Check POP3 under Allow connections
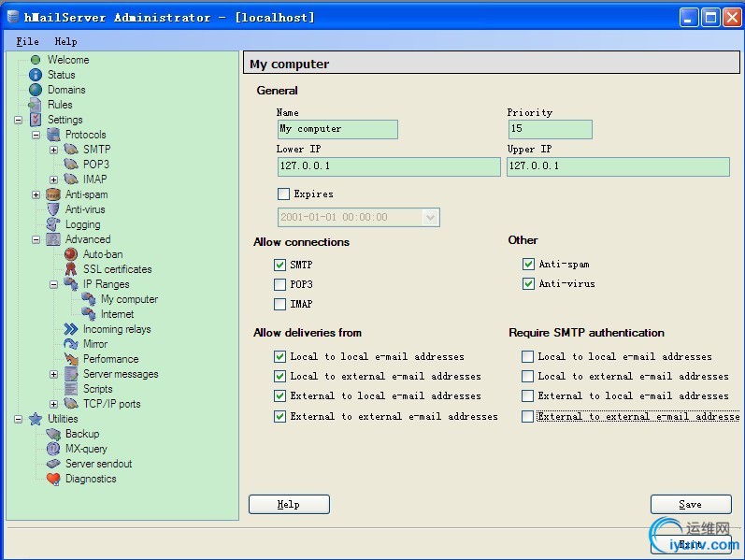 click(x=279, y=284)
